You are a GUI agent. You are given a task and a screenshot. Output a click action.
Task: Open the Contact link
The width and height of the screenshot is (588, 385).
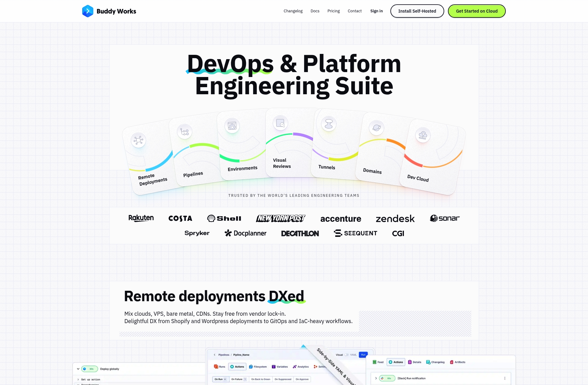pyautogui.click(x=355, y=11)
